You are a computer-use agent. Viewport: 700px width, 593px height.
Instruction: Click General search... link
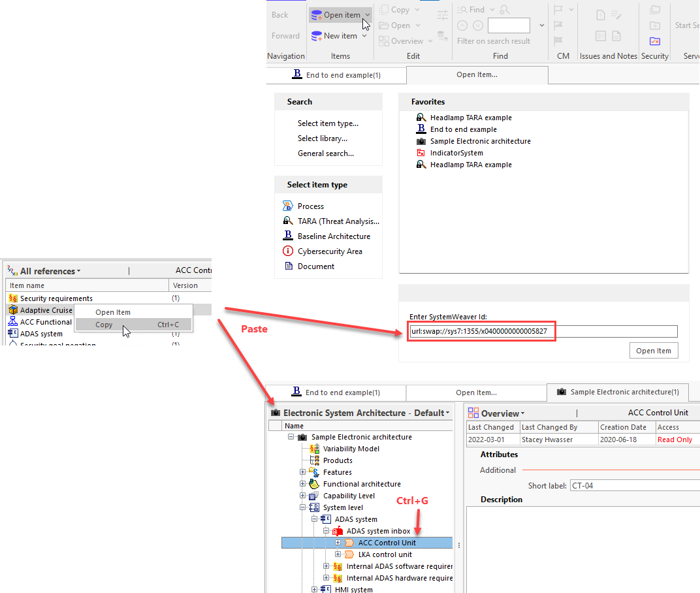(326, 153)
